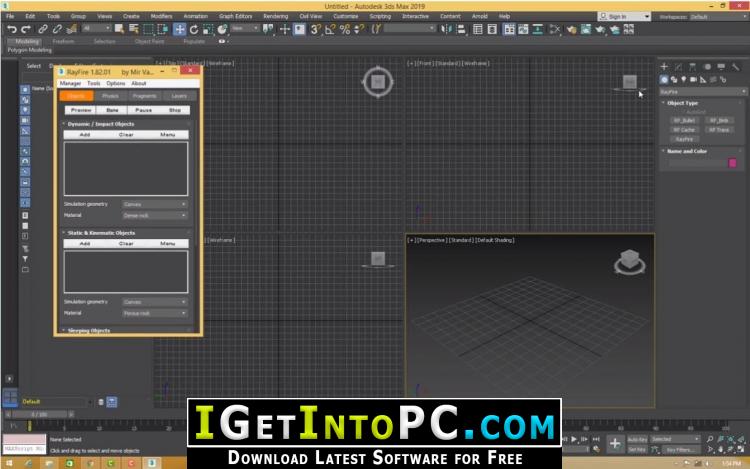Open the Rendered Frame Window icon
The image size is (750, 469).
tap(586, 29)
